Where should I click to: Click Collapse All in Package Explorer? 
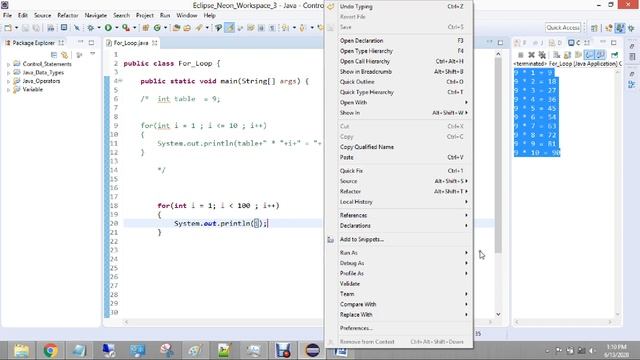coord(54,55)
